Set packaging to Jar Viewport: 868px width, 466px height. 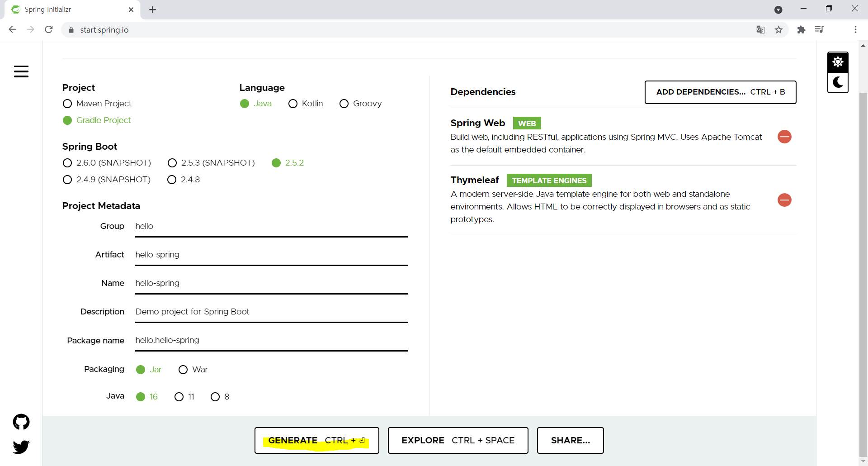(x=149, y=370)
